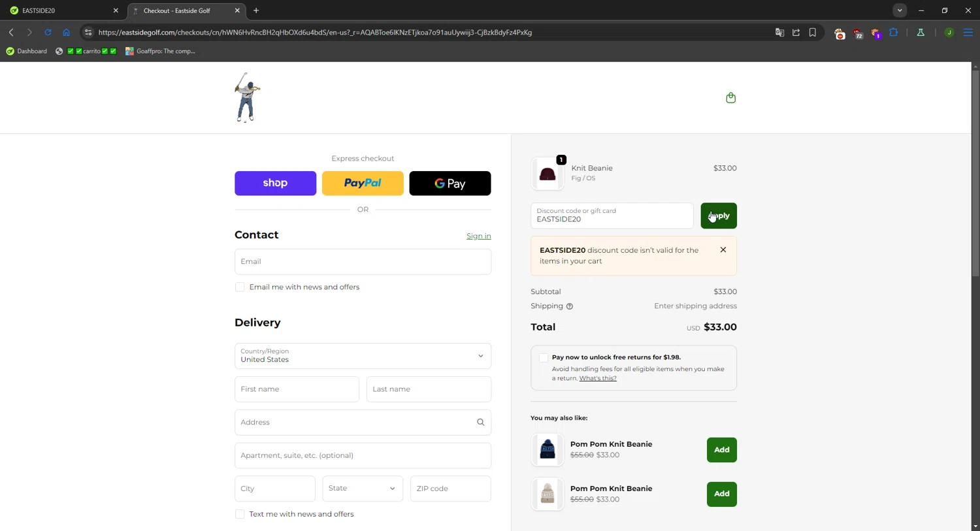Add the navy Pom Pom Knit Beanie
The height and width of the screenshot is (531, 980).
coord(722,450)
